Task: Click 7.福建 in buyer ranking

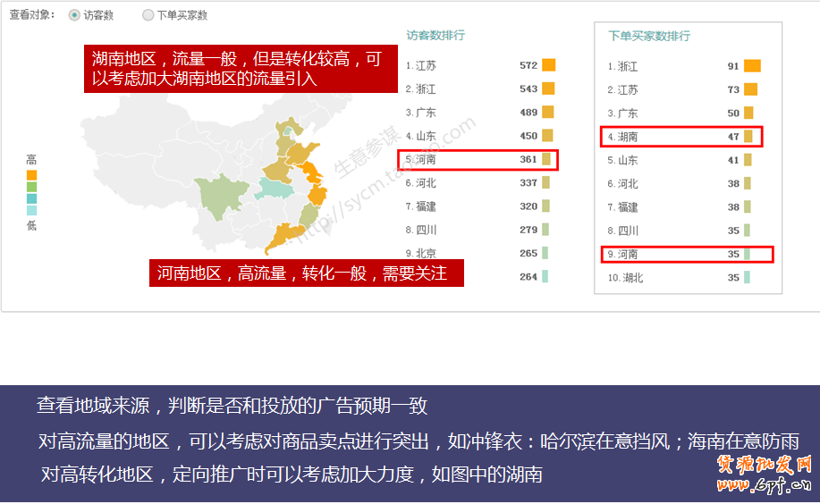Action: pyautogui.click(x=622, y=207)
